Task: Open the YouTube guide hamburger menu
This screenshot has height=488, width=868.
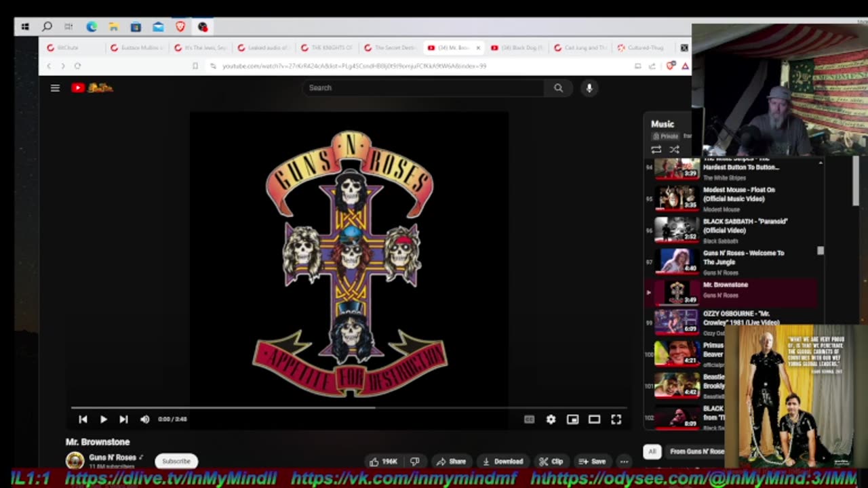Action: click(x=55, y=87)
